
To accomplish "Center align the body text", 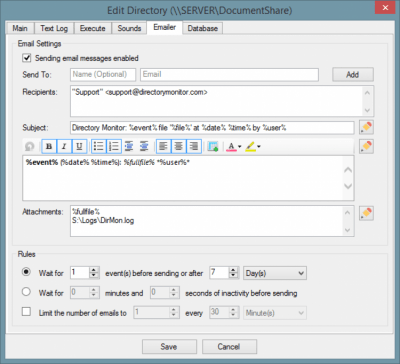I will tap(178, 146).
